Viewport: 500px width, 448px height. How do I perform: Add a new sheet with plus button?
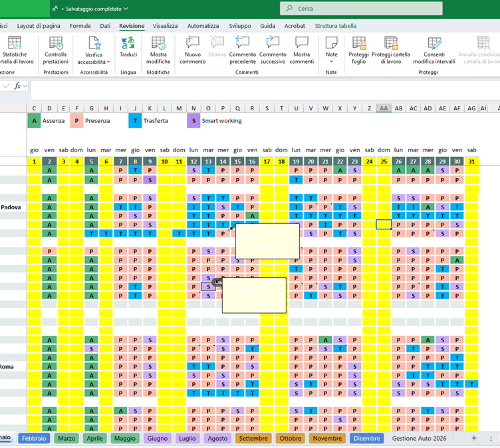(x=474, y=438)
